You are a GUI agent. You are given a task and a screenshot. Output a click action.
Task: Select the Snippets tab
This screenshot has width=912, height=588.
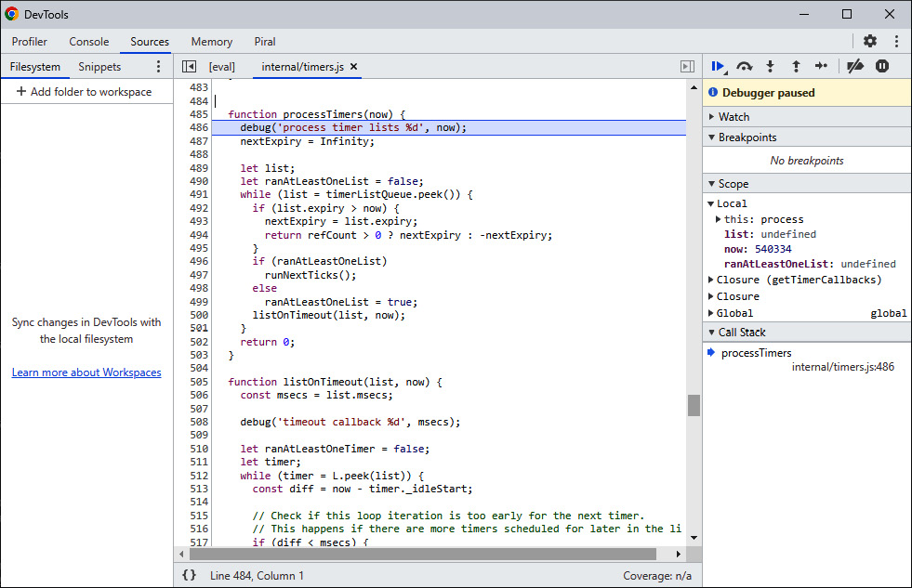[99, 66]
